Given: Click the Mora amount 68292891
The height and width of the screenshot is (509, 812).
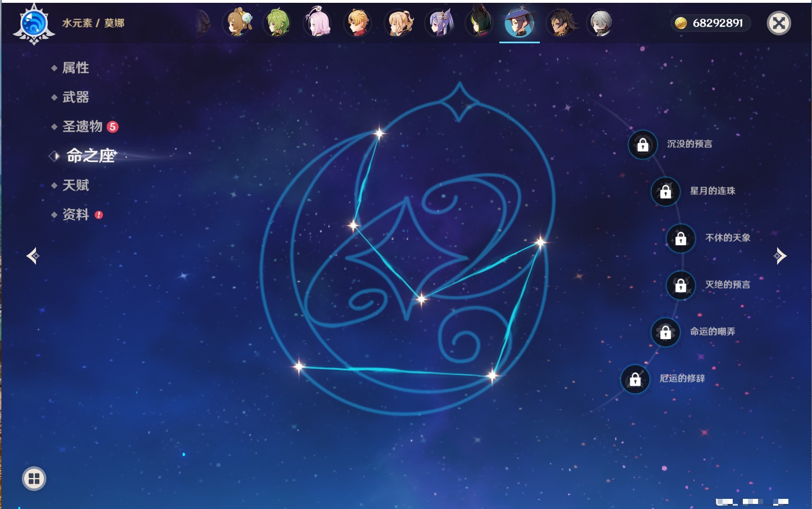Looking at the screenshot, I should [718, 23].
